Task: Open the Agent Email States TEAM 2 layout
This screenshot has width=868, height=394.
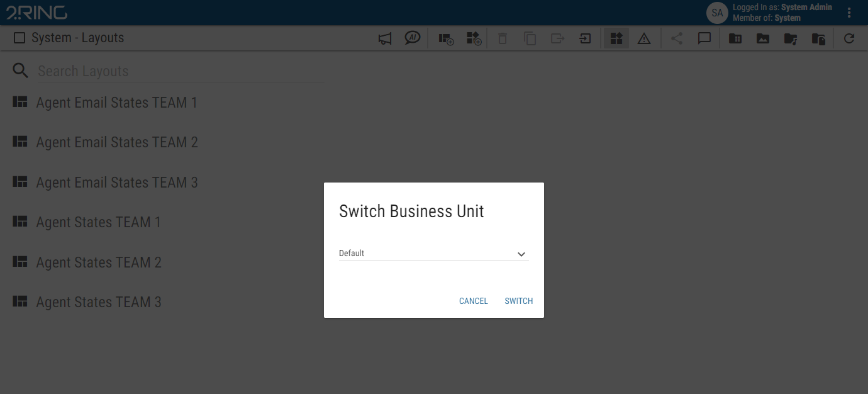Action: pos(116,142)
